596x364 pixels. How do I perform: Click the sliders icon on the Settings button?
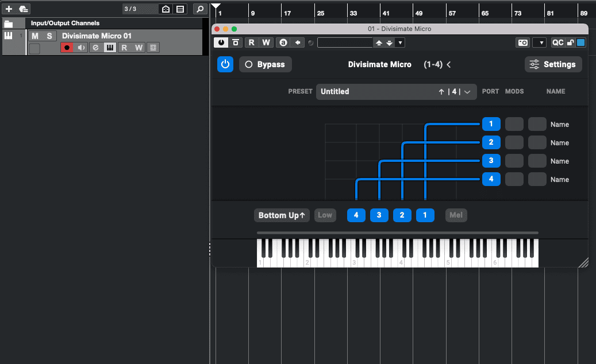click(x=534, y=64)
